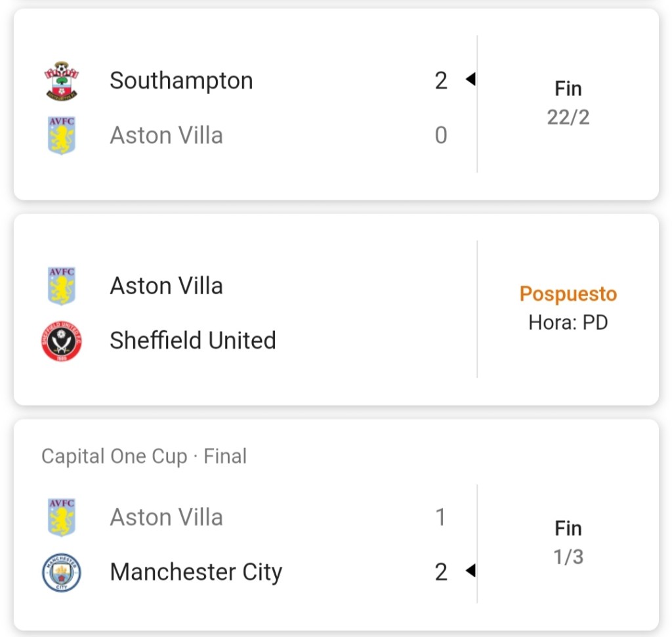Click winner arrow beside Southampton's score
The width and height of the screenshot is (672, 637).
point(470,80)
